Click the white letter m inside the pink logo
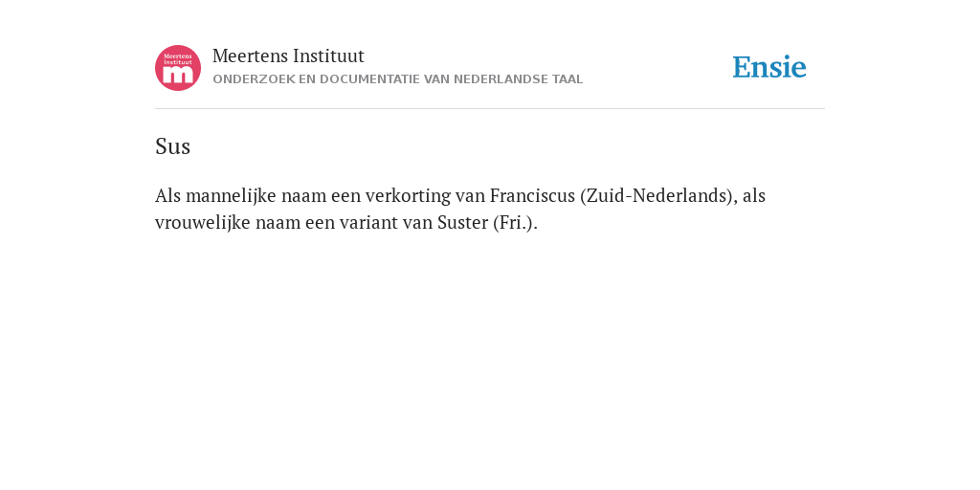 (178, 75)
